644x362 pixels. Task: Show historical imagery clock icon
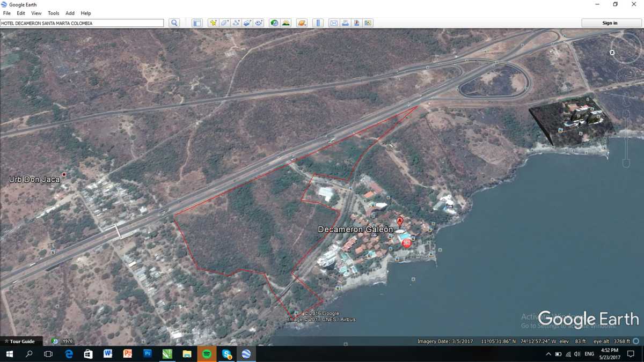point(275,23)
